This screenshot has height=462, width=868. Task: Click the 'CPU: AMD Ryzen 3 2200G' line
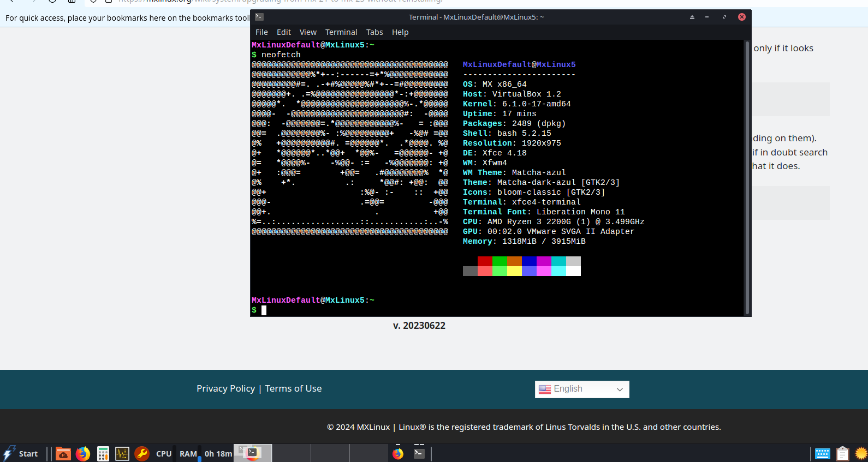[x=554, y=221]
